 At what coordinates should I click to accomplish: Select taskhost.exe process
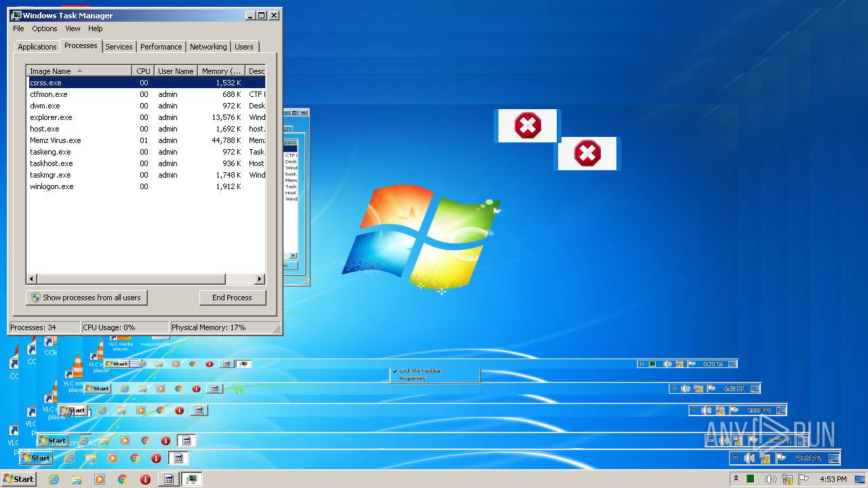click(146, 163)
